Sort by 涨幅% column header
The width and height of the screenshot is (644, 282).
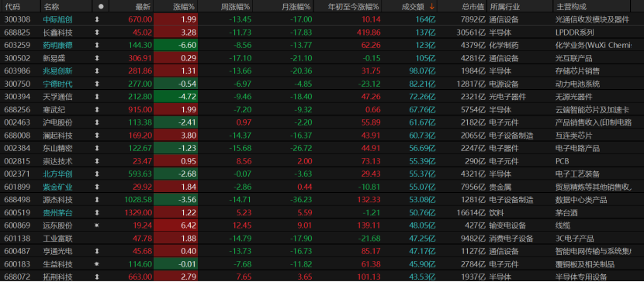[x=184, y=6]
